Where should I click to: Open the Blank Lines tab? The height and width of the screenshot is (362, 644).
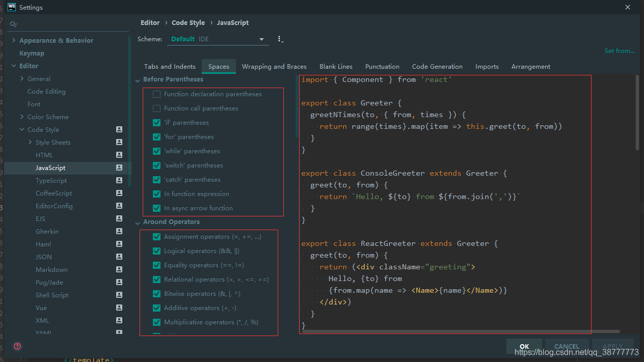[x=336, y=66]
